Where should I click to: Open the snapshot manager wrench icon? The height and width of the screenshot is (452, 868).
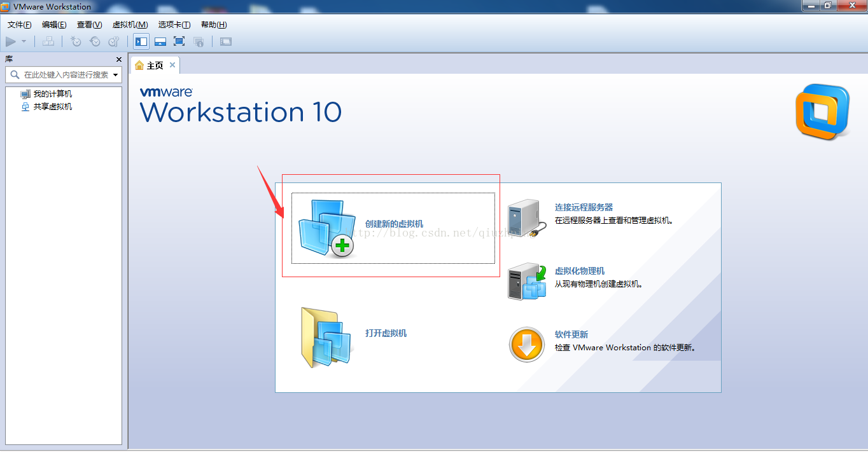(113, 41)
